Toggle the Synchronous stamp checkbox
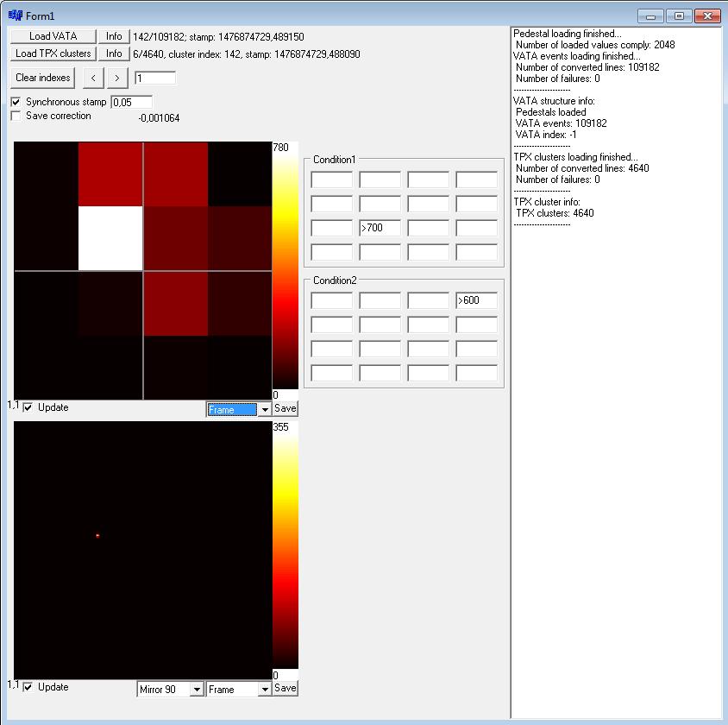728x725 pixels. 16,102
